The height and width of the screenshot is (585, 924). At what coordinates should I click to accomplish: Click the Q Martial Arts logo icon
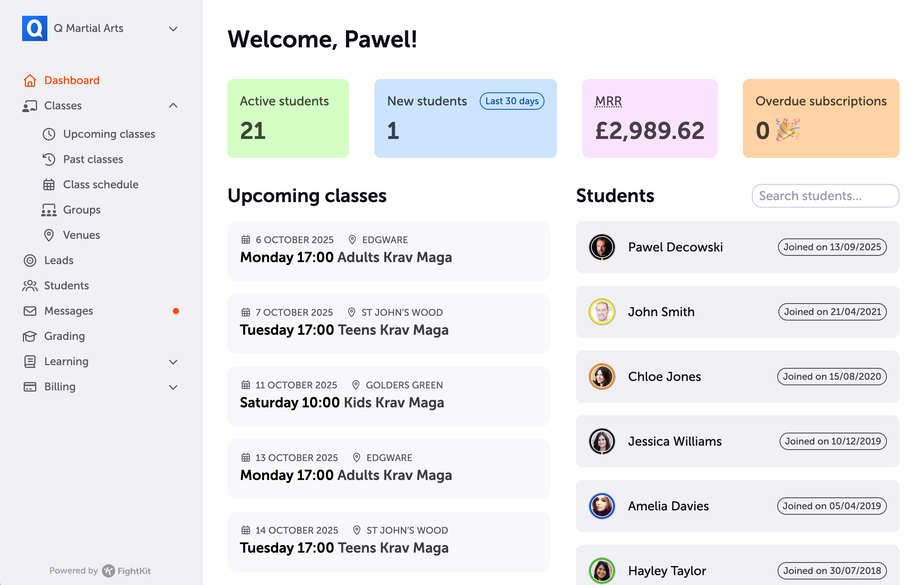pyautogui.click(x=35, y=28)
